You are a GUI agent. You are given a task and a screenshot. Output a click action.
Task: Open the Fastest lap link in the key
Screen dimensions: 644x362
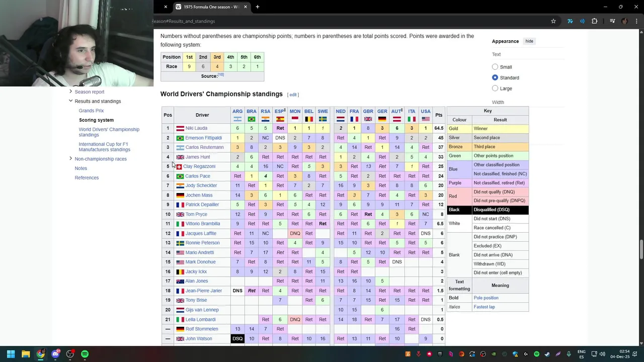pyautogui.click(x=484, y=307)
